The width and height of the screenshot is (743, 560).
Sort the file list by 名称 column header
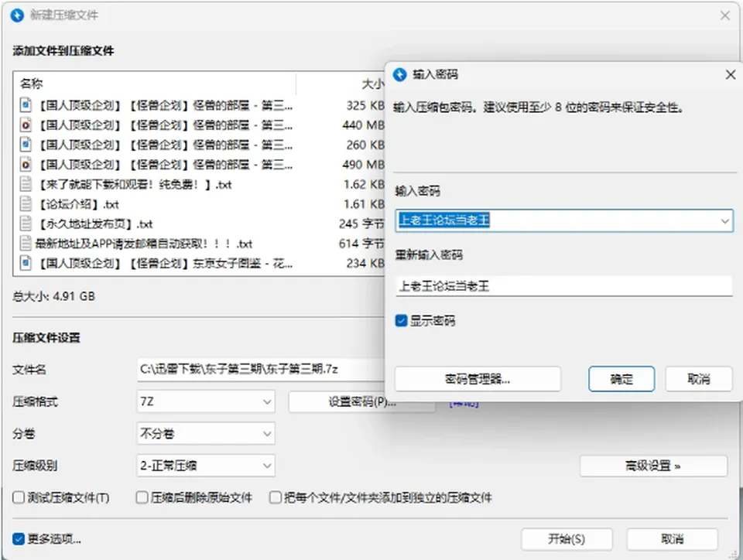click(x=31, y=84)
